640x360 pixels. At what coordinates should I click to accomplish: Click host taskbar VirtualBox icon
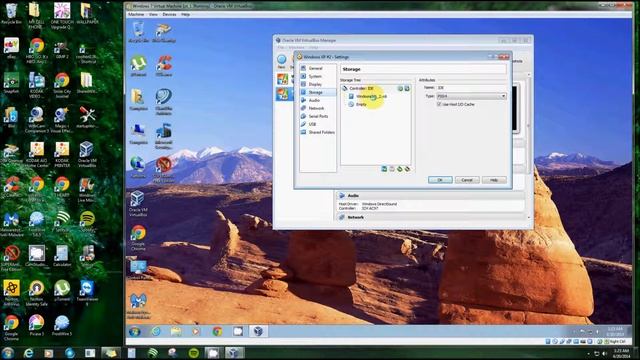click(x=234, y=352)
